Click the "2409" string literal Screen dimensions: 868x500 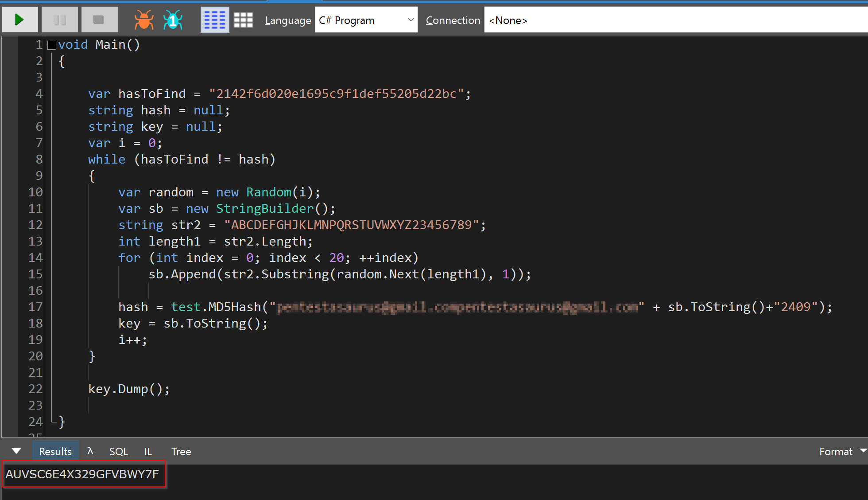pyautogui.click(x=795, y=307)
